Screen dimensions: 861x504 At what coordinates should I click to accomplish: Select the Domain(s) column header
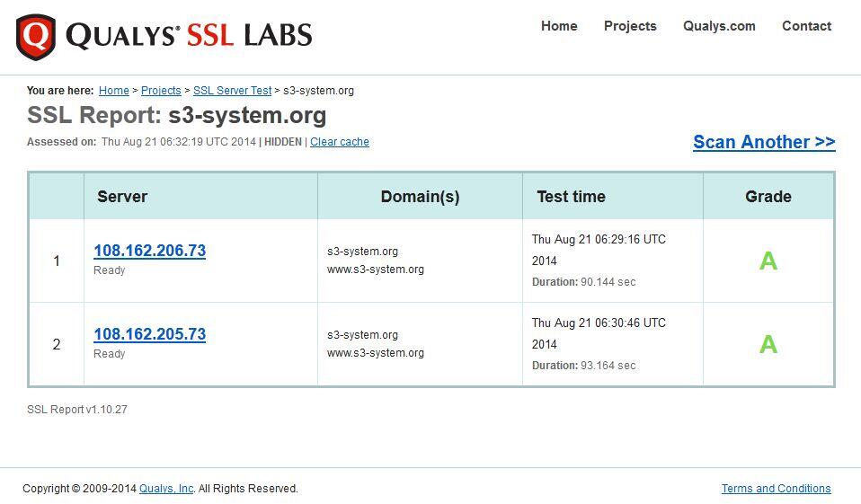tap(420, 197)
